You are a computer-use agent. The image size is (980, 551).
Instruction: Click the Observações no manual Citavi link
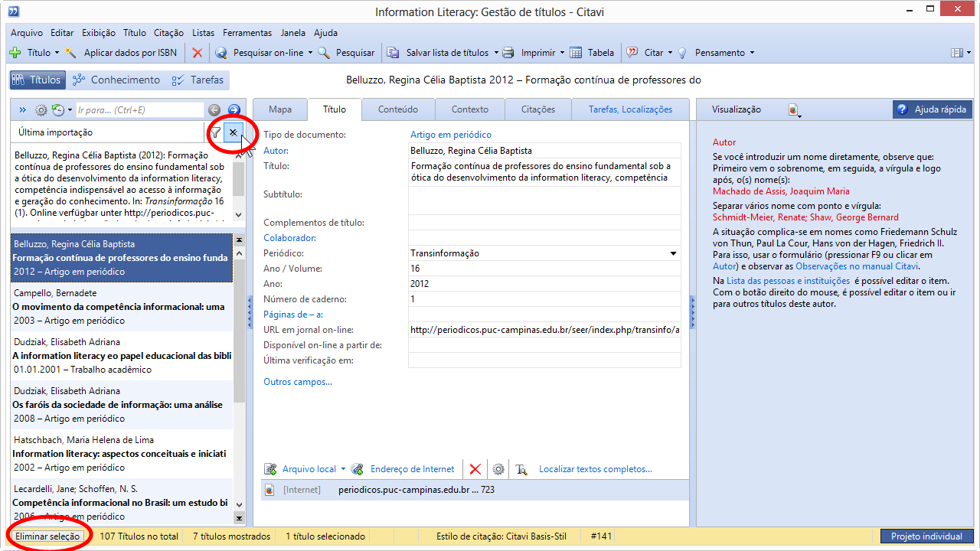click(x=857, y=266)
